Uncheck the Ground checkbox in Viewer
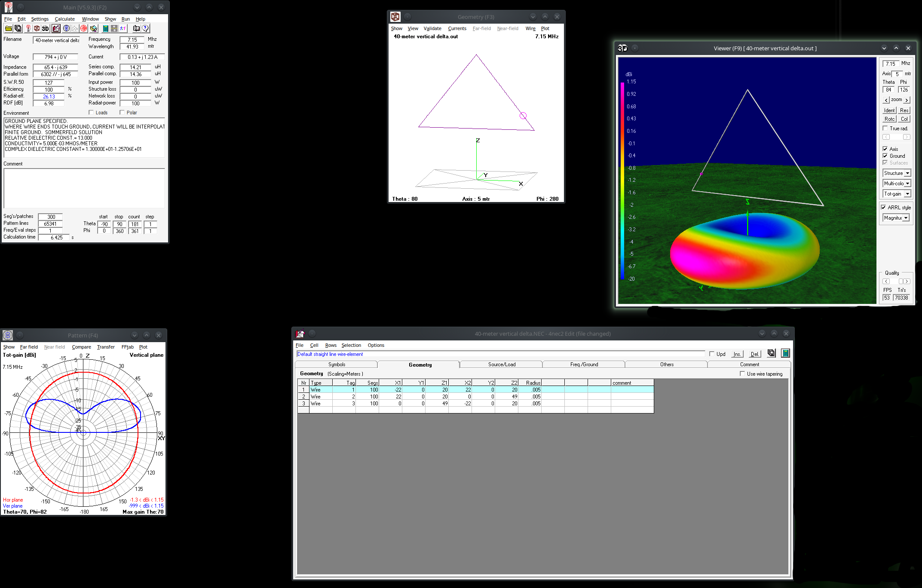The width and height of the screenshot is (922, 588). [x=885, y=156]
